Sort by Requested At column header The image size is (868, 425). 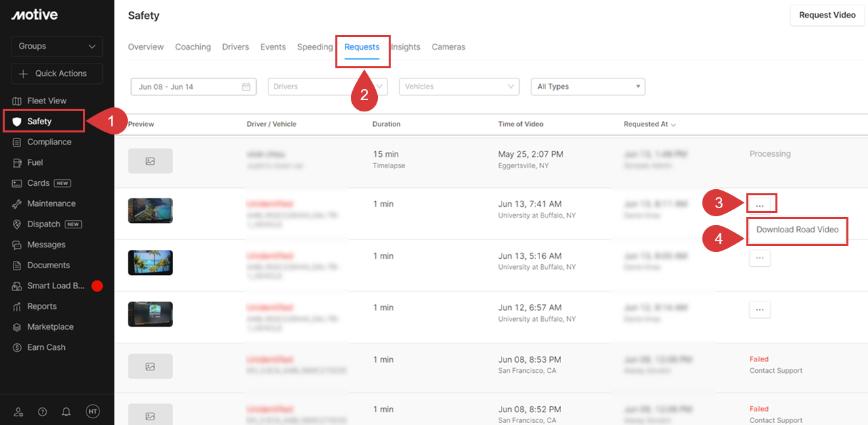(x=650, y=124)
